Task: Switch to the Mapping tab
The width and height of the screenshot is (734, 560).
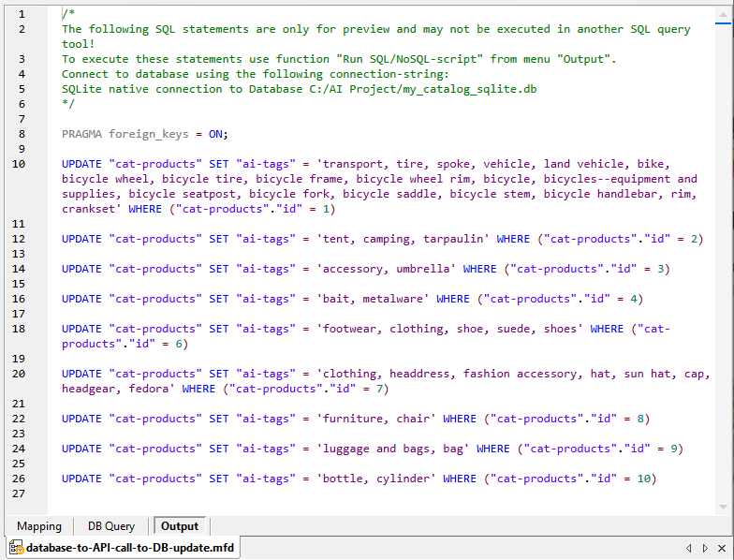Action: [39, 526]
